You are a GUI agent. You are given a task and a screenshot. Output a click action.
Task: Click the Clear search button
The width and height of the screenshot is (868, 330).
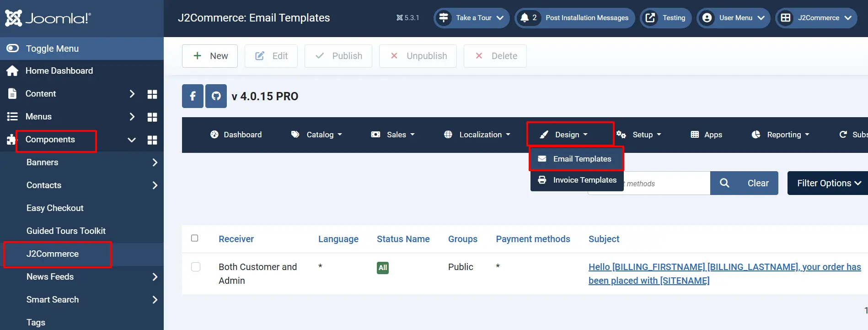click(758, 183)
